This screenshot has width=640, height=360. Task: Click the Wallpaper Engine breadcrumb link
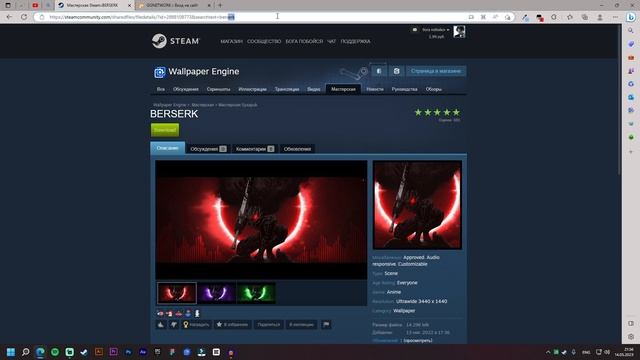(169, 105)
